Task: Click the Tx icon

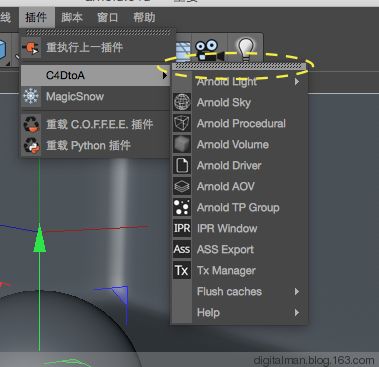Action: point(182,270)
